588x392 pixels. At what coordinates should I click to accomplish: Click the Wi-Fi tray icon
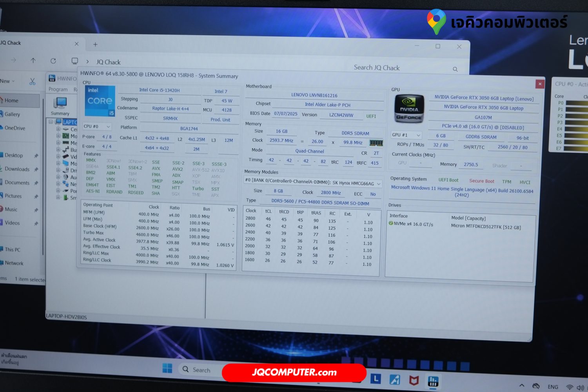click(x=570, y=387)
